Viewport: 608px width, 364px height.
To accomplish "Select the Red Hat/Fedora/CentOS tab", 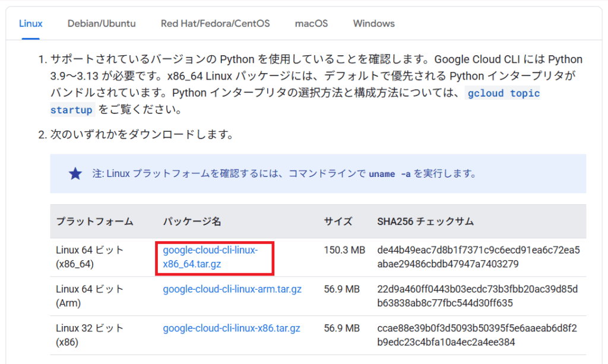I will (x=215, y=24).
